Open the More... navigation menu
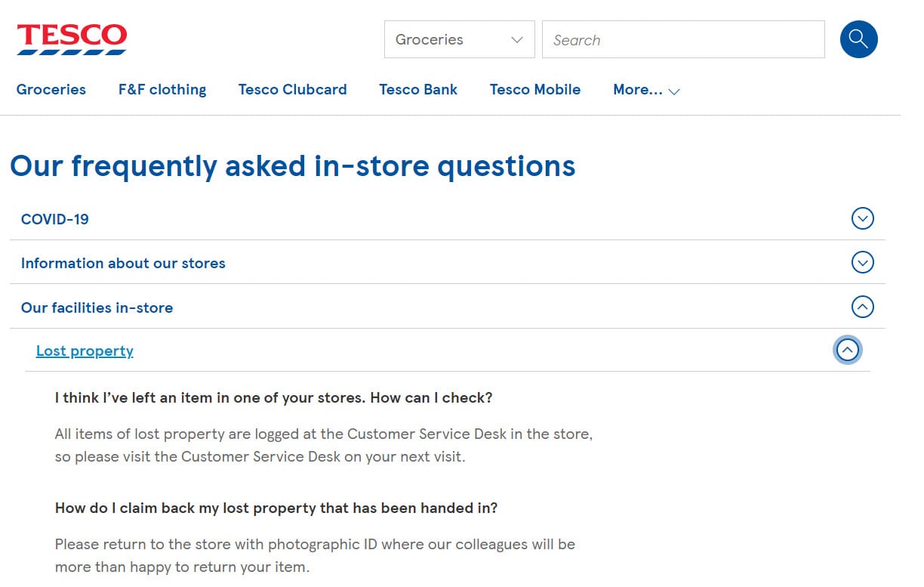 [x=646, y=89]
